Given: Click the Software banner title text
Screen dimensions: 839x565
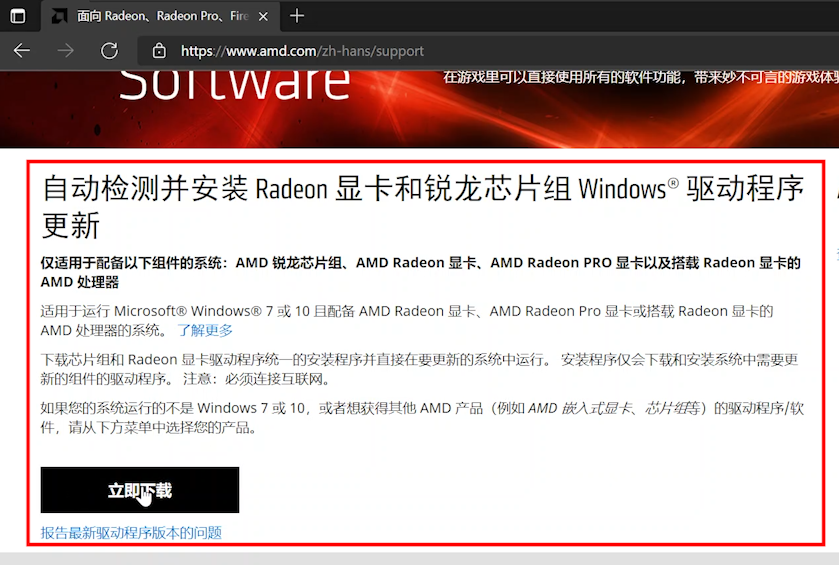Looking at the screenshot, I should pyautogui.click(x=235, y=84).
